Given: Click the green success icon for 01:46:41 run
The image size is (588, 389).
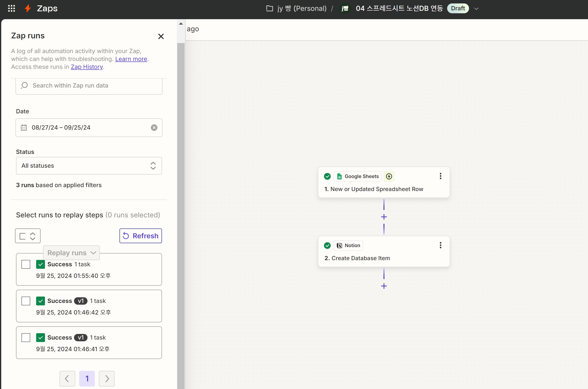Looking at the screenshot, I should pyautogui.click(x=40, y=338).
